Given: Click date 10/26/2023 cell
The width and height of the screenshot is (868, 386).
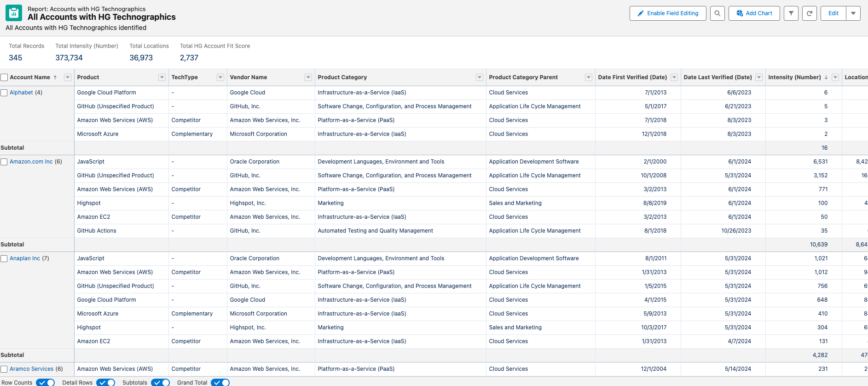Looking at the screenshot, I should point(736,231).
